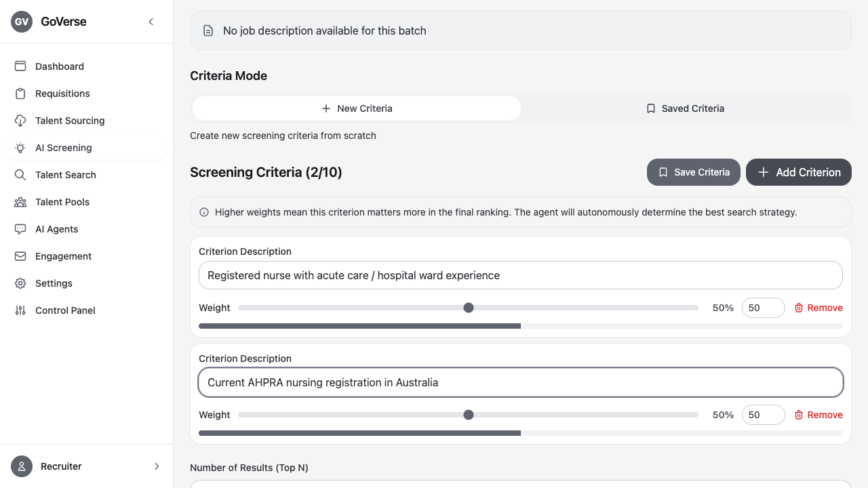Click the Control Panel sliders icon

point(20,310)
